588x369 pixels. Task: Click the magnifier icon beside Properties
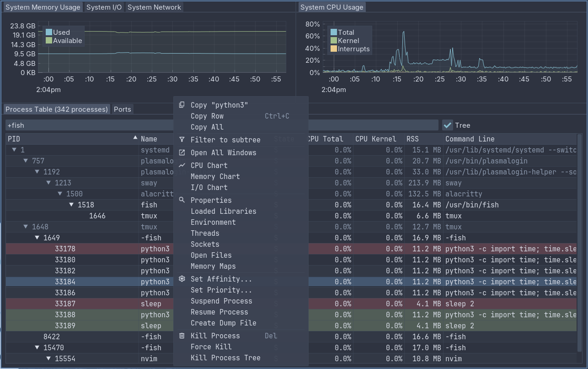click(x=182, y=200)
